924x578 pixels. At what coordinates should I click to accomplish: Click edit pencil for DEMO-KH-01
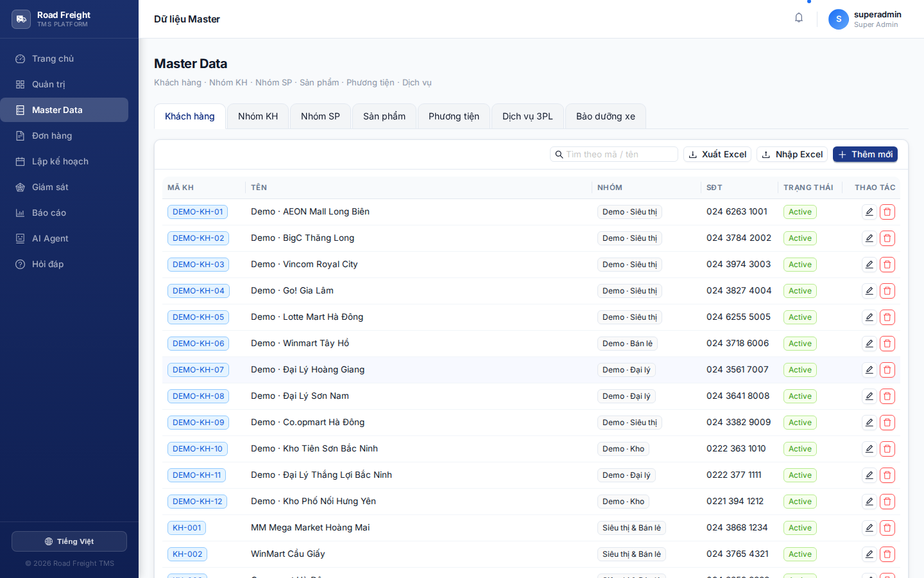pyautogui.click(x=869, y=212)
